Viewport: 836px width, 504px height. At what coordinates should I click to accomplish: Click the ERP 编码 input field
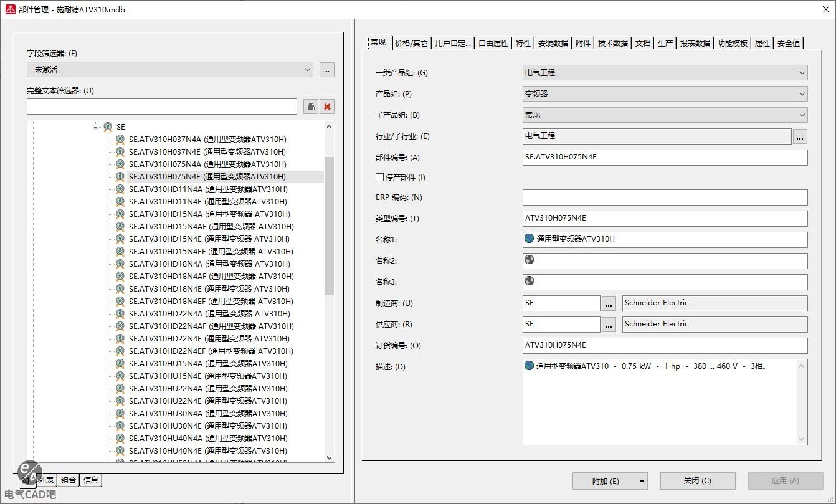(665, 197)
